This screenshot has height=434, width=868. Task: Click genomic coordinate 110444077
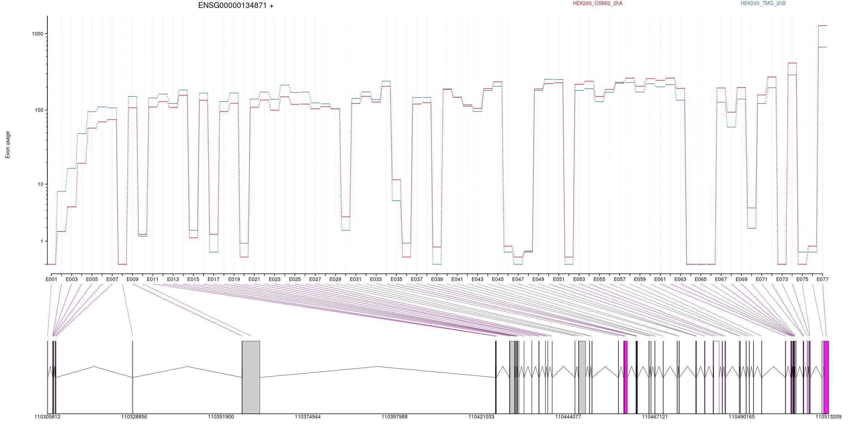(568, 417)
